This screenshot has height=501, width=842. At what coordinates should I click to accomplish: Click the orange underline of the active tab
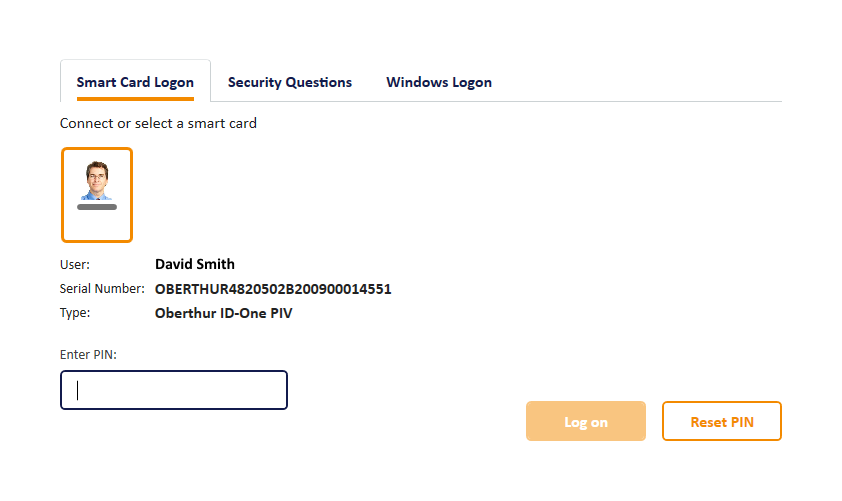point(135,99)
